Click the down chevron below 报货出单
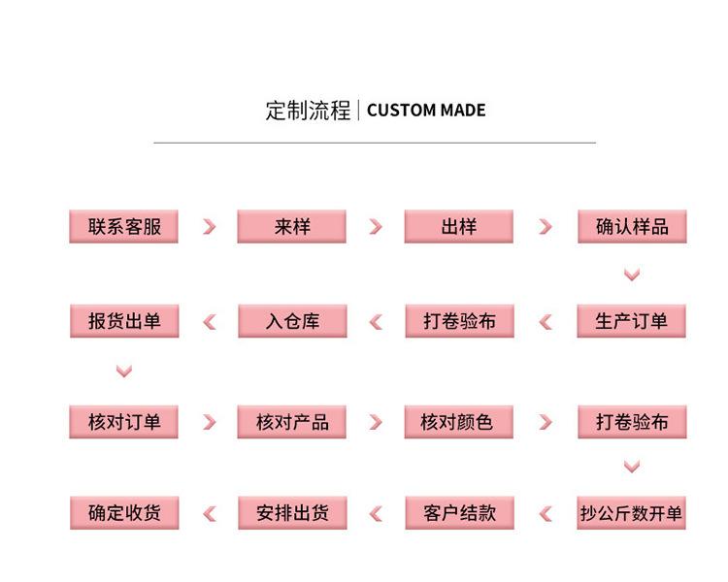Image resolution: width=728 pixels, height=582 pixels. click(x=124, y=371)
